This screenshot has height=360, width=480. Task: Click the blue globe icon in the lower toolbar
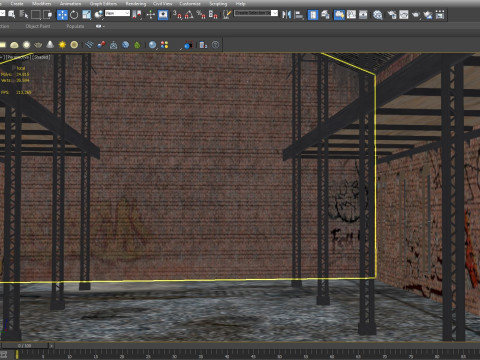tap(125, 45)
